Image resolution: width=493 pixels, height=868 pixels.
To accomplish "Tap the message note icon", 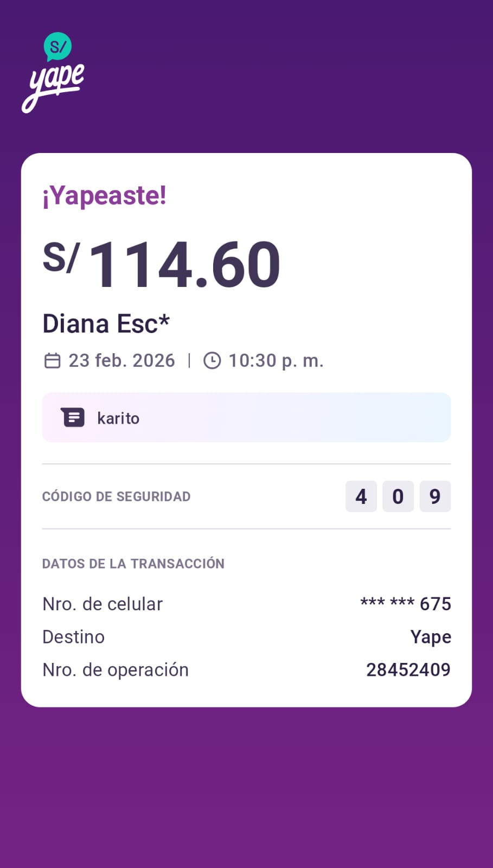I will (73, 418).
